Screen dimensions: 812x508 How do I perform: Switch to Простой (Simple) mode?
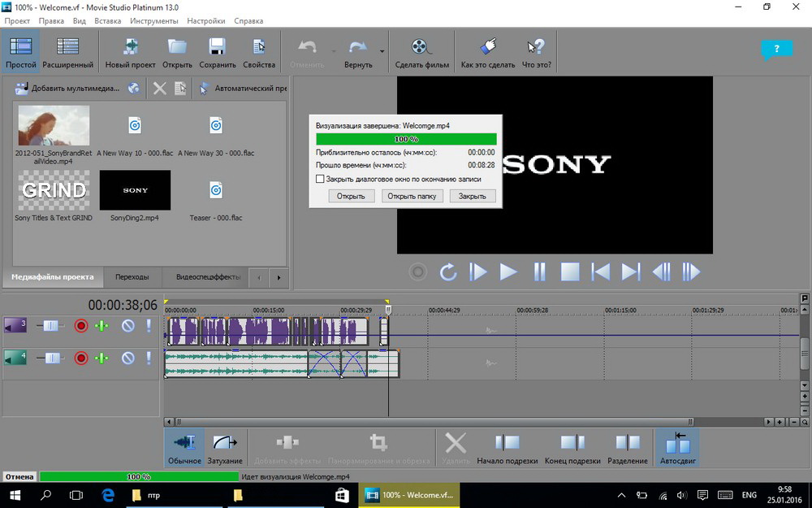point(21,51)
